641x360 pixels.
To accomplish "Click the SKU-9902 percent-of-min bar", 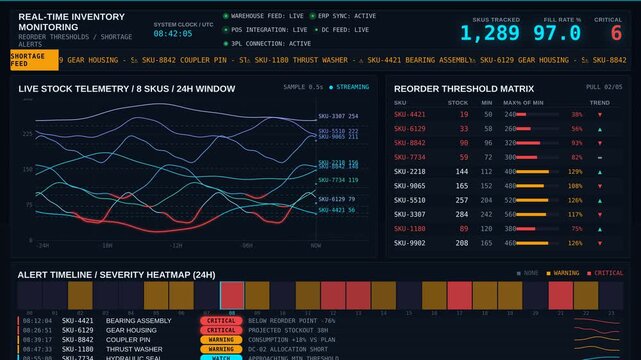I will [x=537, y=243].
